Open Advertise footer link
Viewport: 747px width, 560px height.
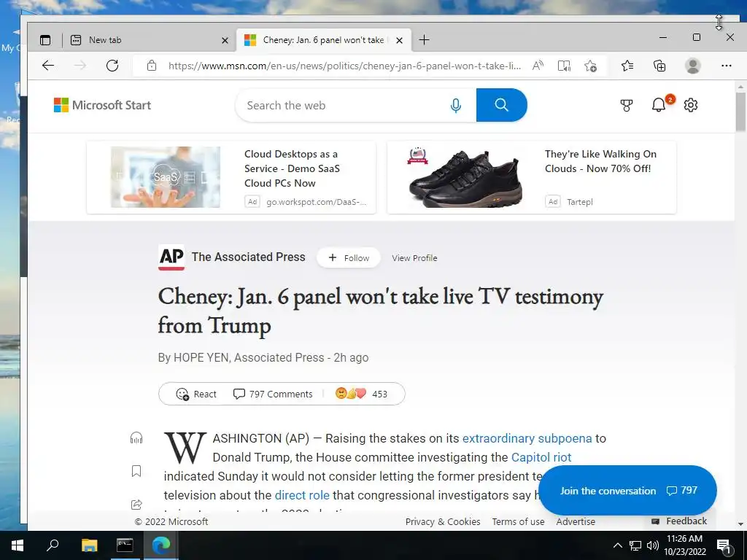(576, 521)
